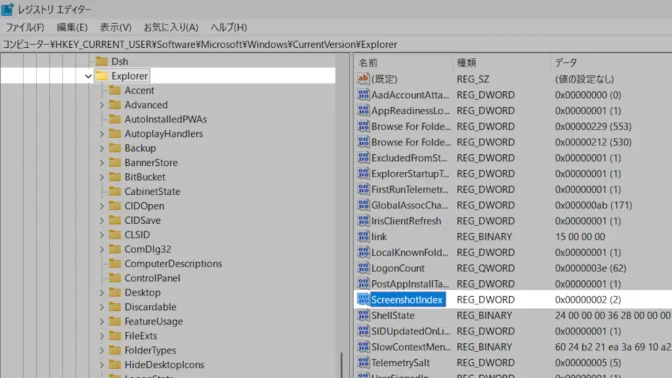The height and width of the screenshot is (378, 672).
Task: Expand the BitBucket key
Action: 102,177
